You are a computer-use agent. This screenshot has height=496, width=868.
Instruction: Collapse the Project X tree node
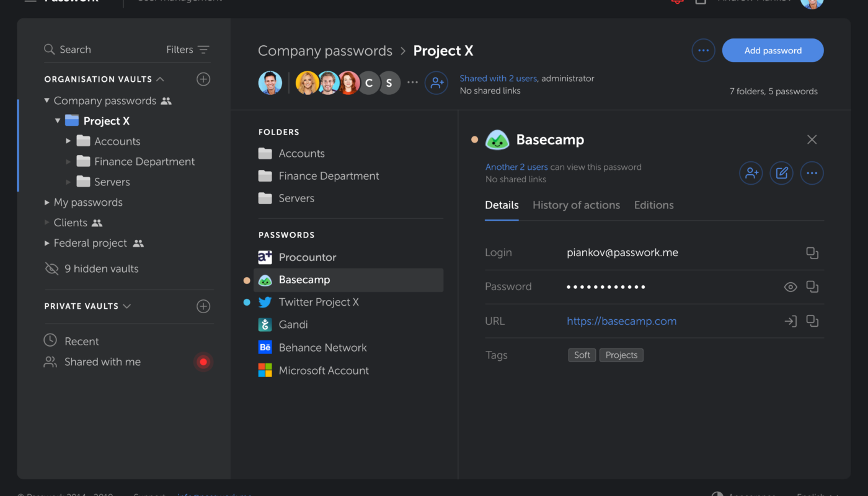coord(58,121)
